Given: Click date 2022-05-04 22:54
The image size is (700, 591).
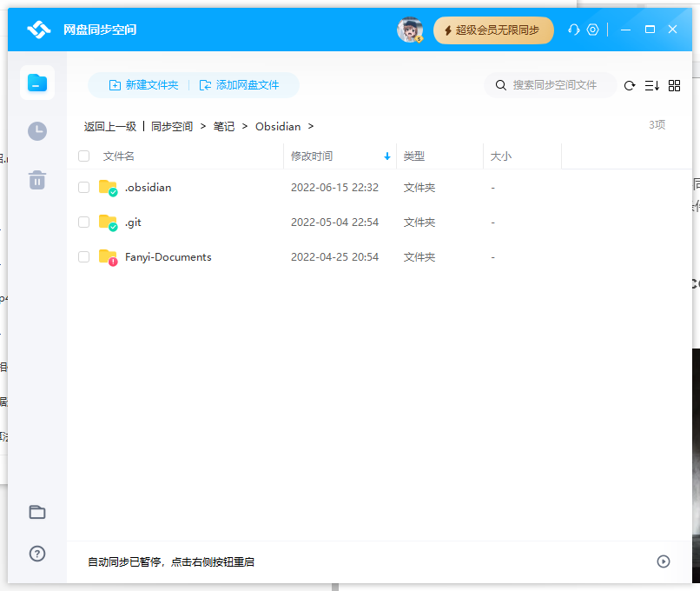Looking at the screenshot, I should 334,222.
